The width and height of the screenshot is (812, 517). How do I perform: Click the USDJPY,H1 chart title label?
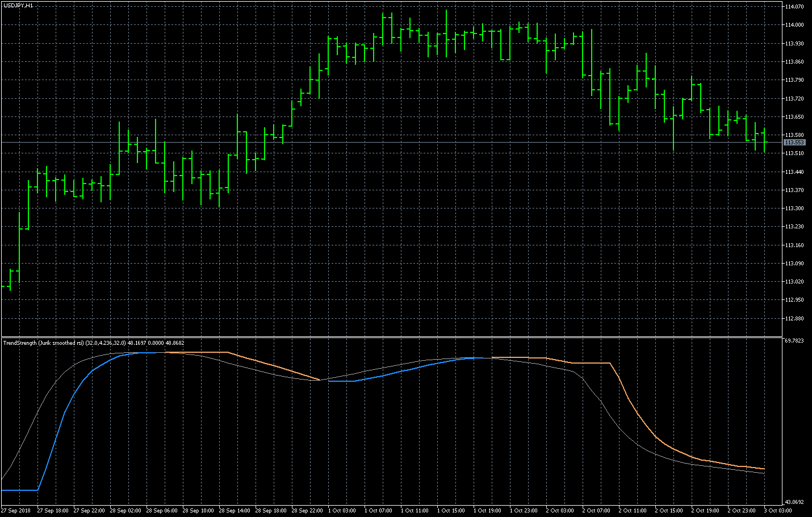tap(18, 5)
